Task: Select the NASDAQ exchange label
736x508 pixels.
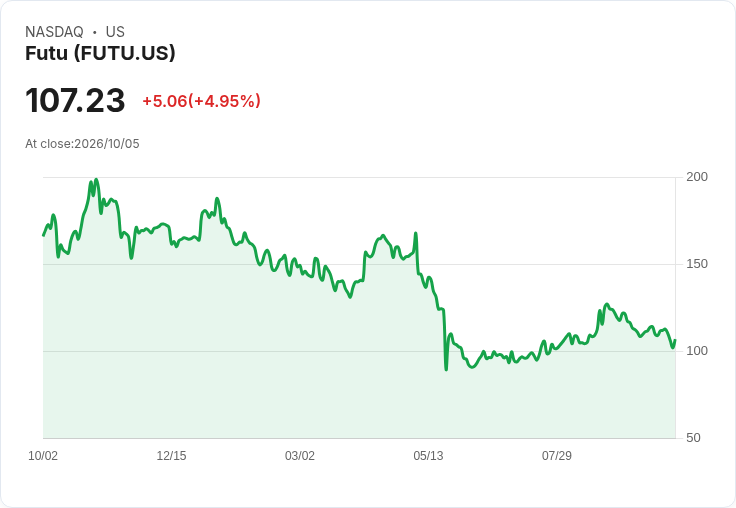Action: pos(54,32)
